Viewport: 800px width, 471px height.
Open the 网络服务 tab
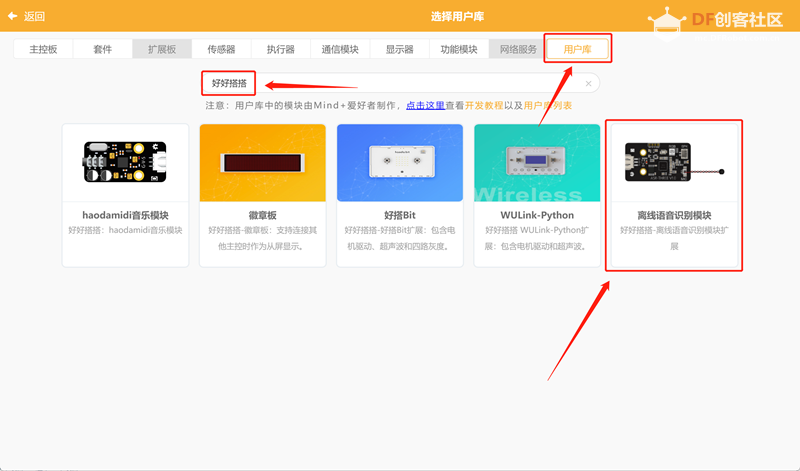(x=518, y=49)
